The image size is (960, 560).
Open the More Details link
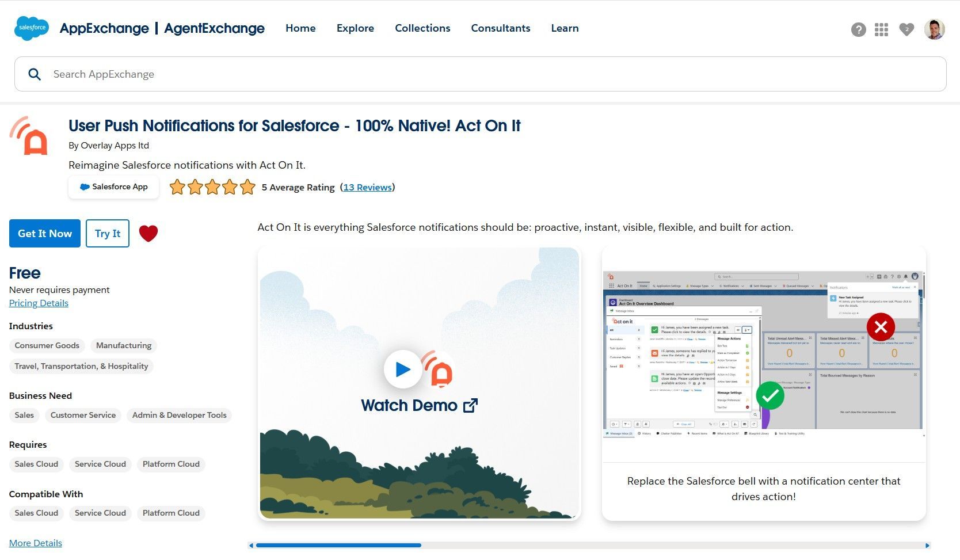tap(36, 543)
